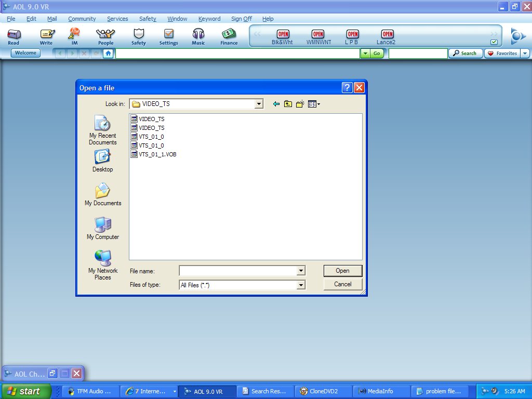Screen dimensions: 532x399
Task: Open the WMNWNT shortcut
Action: click(318, 37)
